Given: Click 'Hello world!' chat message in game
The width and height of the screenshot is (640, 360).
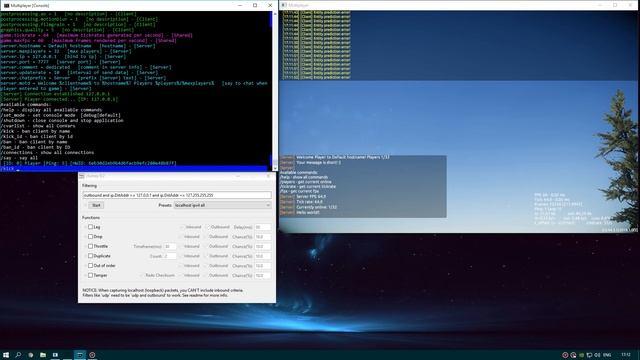Looking at the screenshot, I should 308,213.
